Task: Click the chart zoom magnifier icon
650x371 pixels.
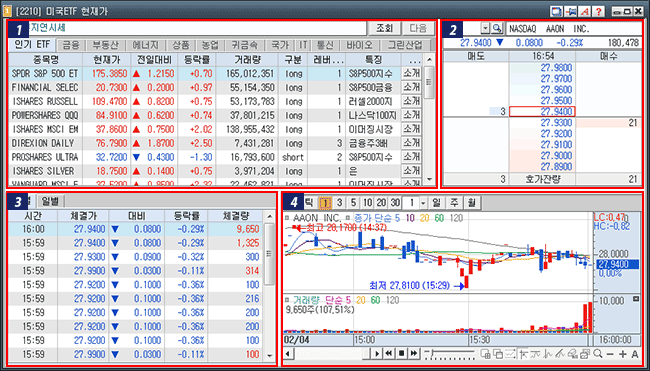Action: point(598,354)
